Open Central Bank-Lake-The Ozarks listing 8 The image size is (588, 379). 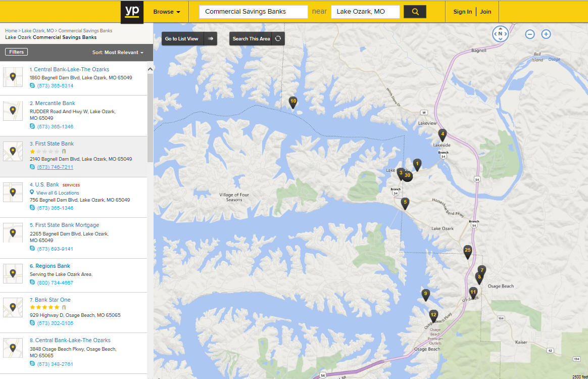point(70,341)
